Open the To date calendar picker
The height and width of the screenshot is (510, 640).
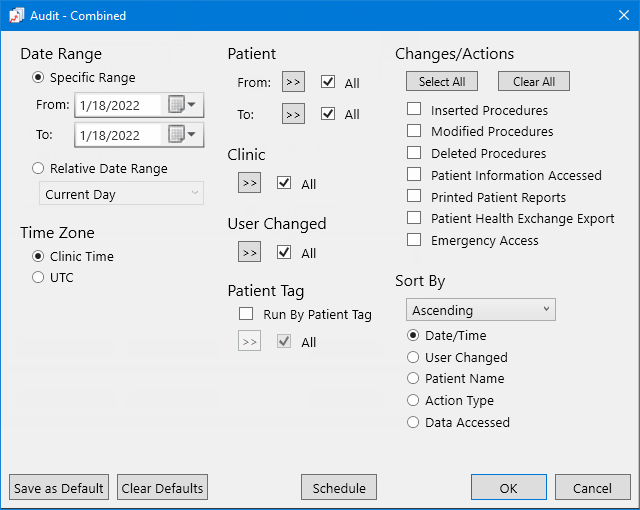tap(182, 134)
